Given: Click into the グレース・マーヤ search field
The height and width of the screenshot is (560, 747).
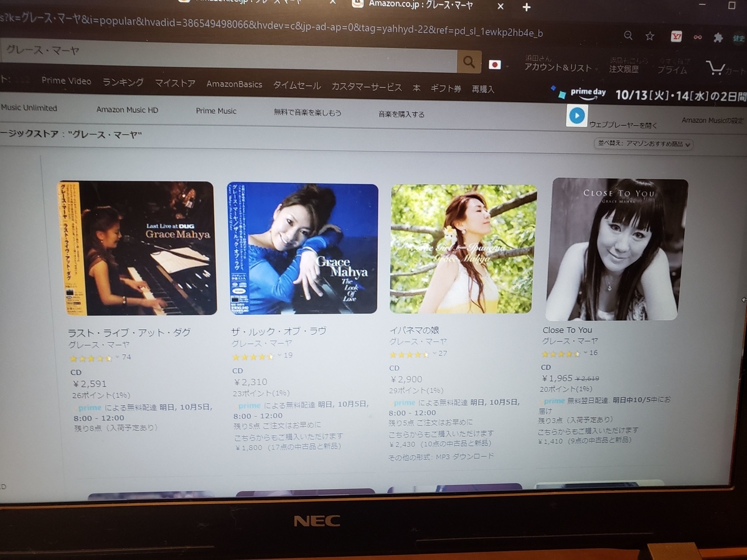Looking at the screenshot, I should 228,57.
